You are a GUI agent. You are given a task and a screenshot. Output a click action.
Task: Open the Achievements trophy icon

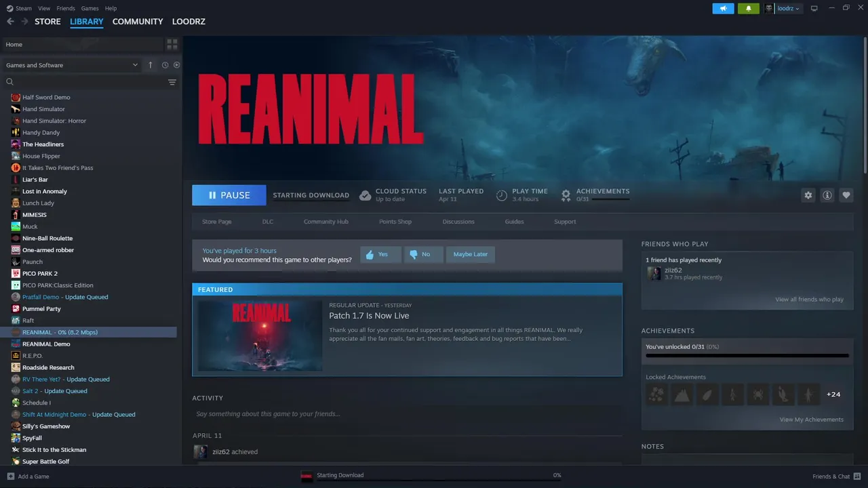pos(566,195)
